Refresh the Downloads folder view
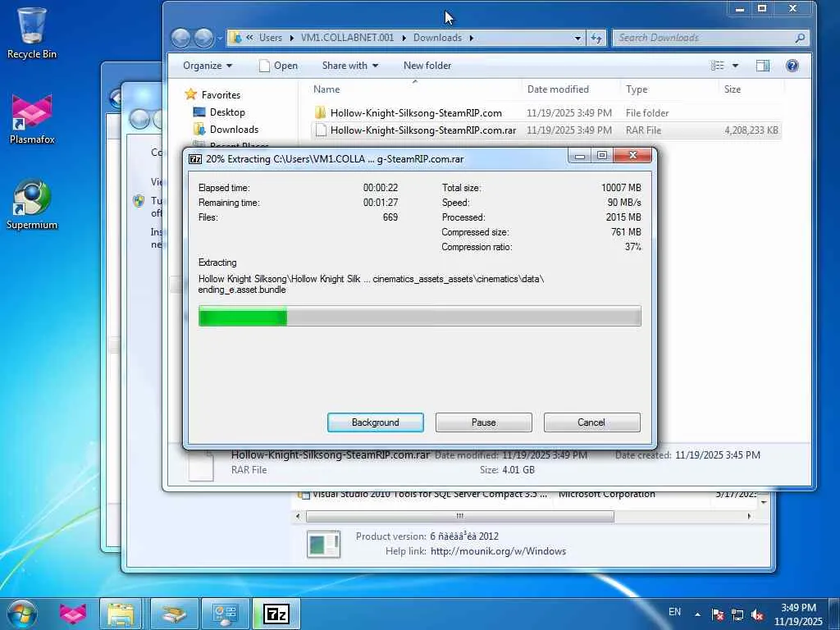This screenshot has height=630, width=840. point(596,38)
